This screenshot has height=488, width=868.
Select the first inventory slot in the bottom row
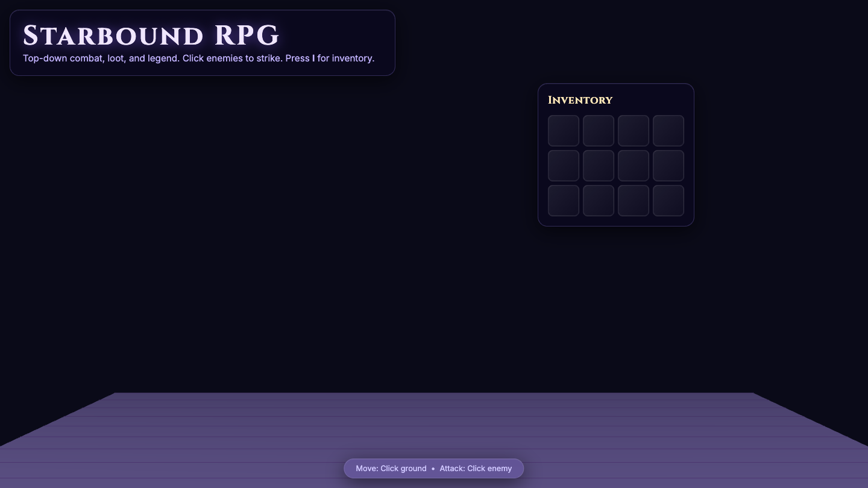564,201
